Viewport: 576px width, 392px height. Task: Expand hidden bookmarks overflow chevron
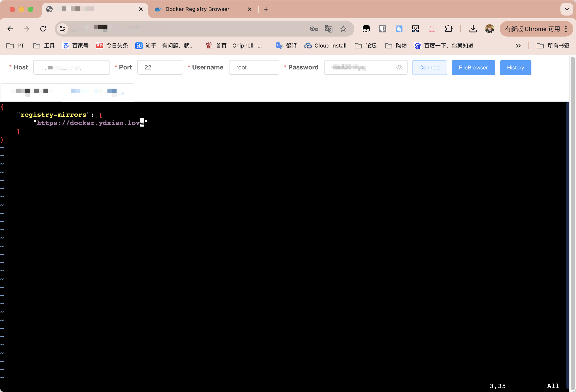518,46
